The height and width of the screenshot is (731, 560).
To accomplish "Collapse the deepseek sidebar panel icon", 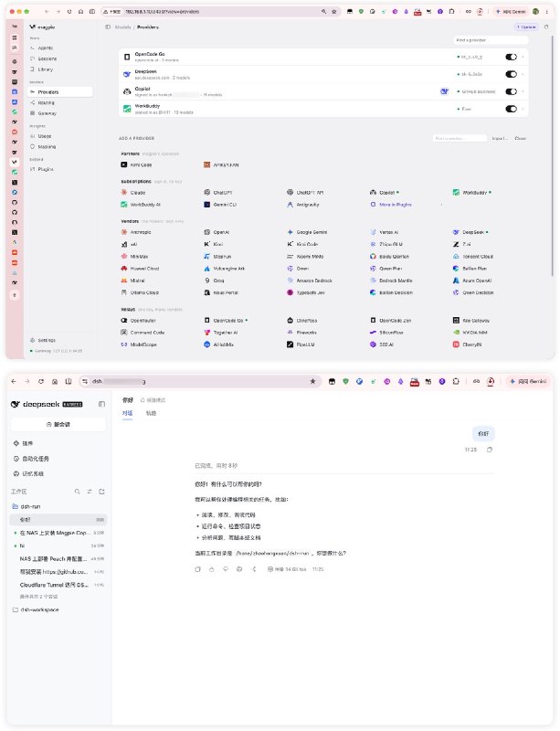I will (x=101, y=404).
